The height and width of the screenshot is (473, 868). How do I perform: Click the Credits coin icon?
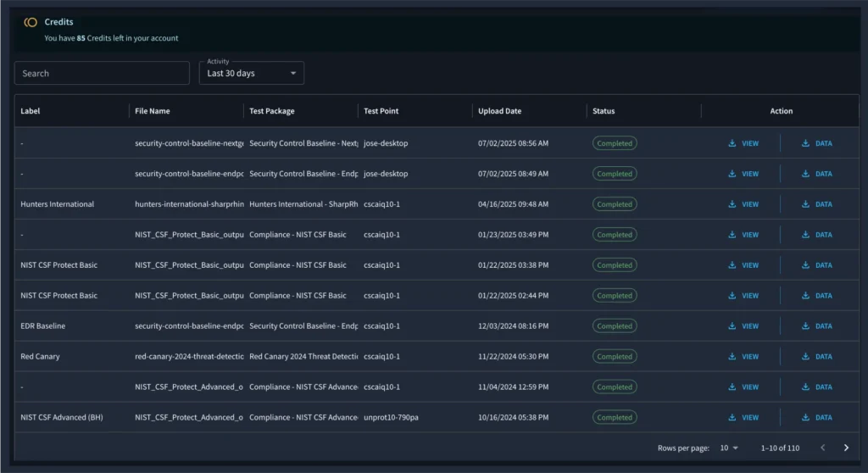point(31,22)
